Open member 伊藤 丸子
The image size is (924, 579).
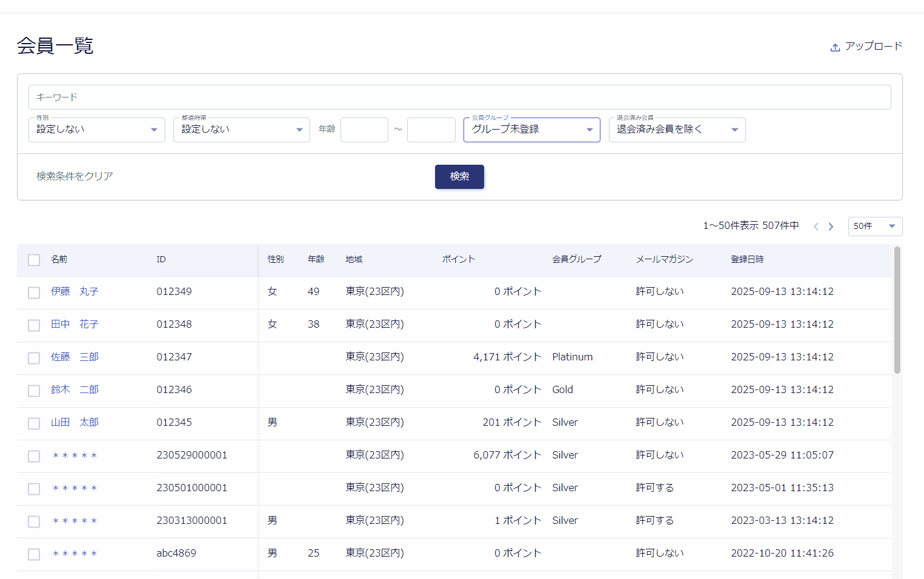click(75, 291)
